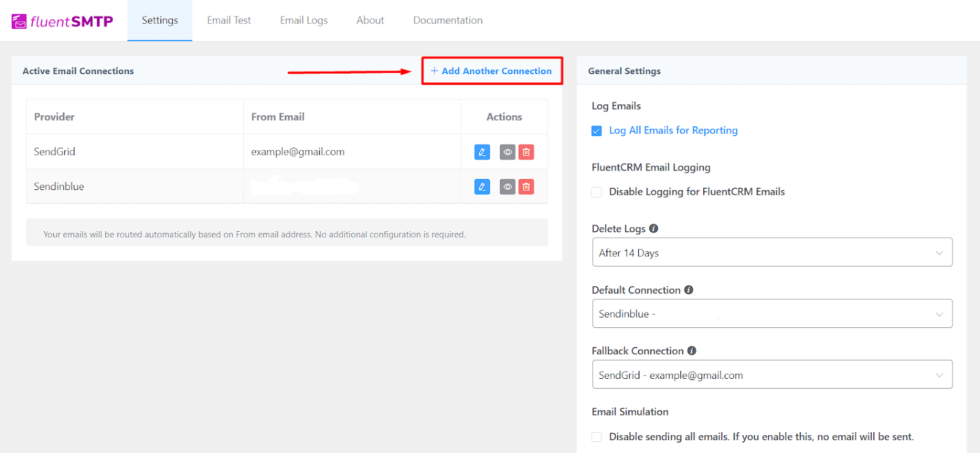
Task: Delete the Sendinblue connection
Action: click(526, 186)
